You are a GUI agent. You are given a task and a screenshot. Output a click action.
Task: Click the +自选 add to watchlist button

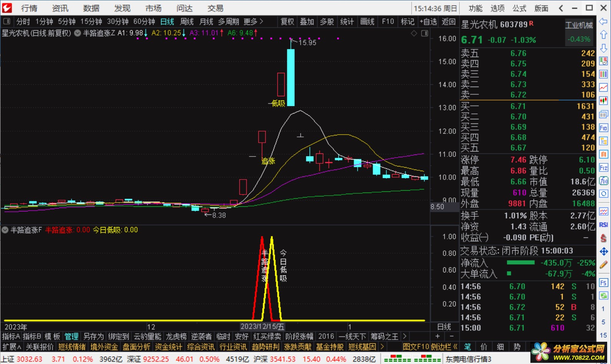tap(428, 21)
